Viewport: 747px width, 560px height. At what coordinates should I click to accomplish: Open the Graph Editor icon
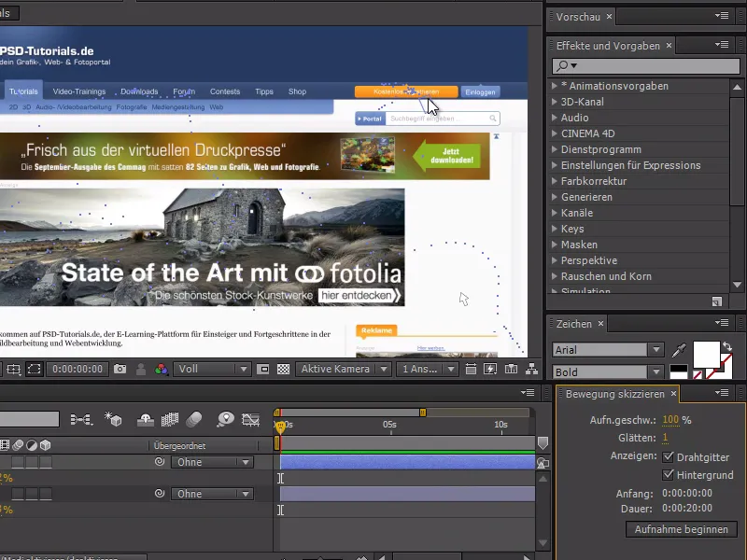(x=250, y=419)
